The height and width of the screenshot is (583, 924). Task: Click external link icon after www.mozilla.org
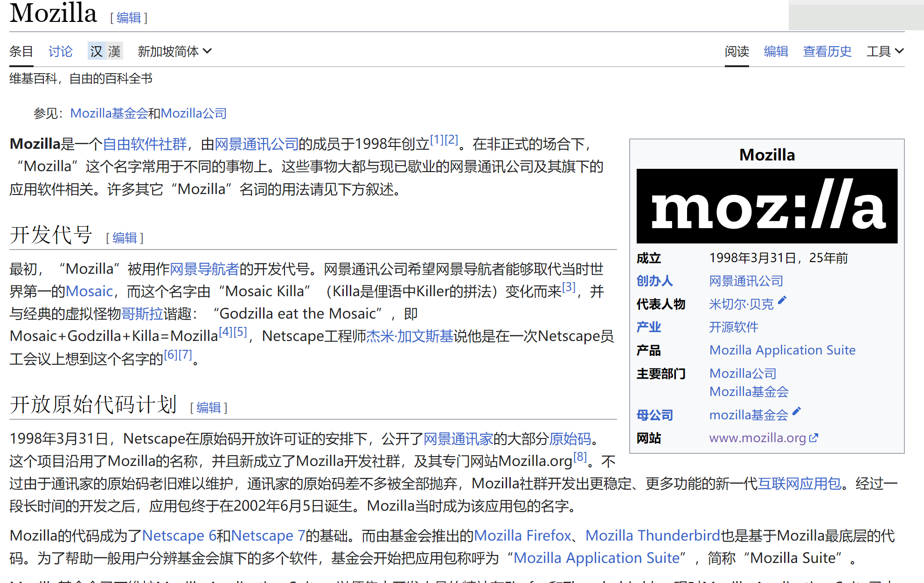(x=813, y=438)
